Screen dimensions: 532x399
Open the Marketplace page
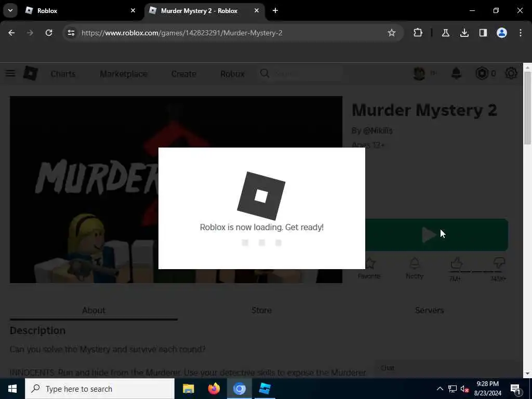tap(124, 74)
